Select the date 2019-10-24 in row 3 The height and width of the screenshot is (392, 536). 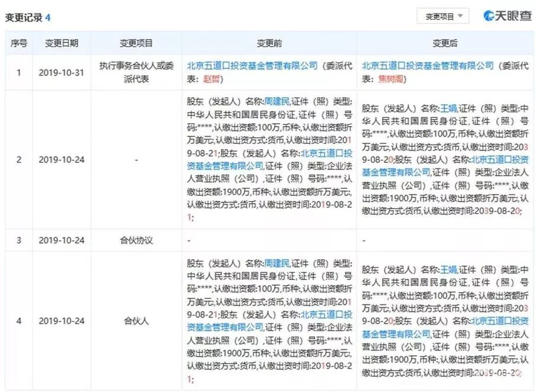pos(62,240)
